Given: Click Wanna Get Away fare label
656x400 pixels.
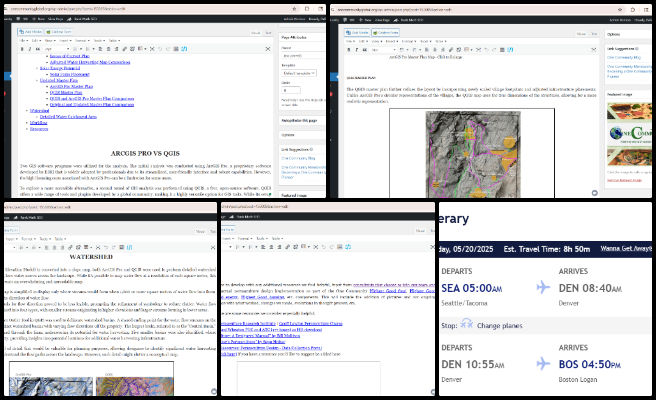Looking at the screenshot, I should (626, 249).
